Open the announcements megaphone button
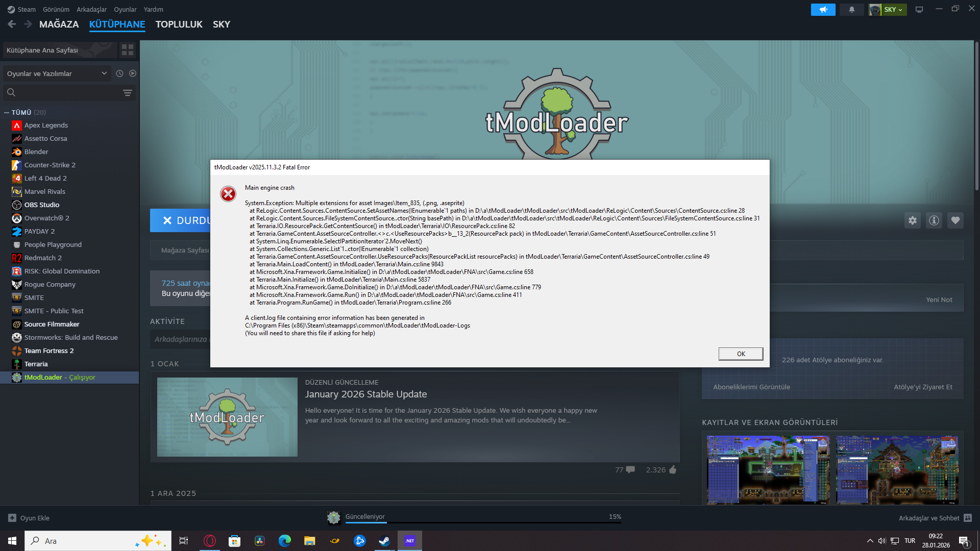 point(823,10)
